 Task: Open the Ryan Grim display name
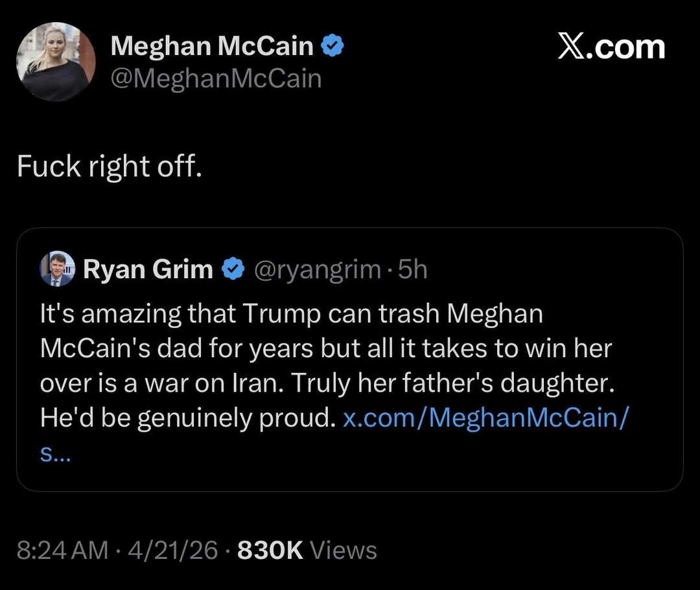pos(148,270)
